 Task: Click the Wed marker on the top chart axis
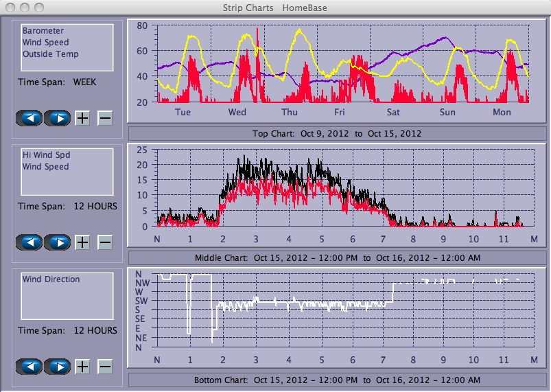237,113
